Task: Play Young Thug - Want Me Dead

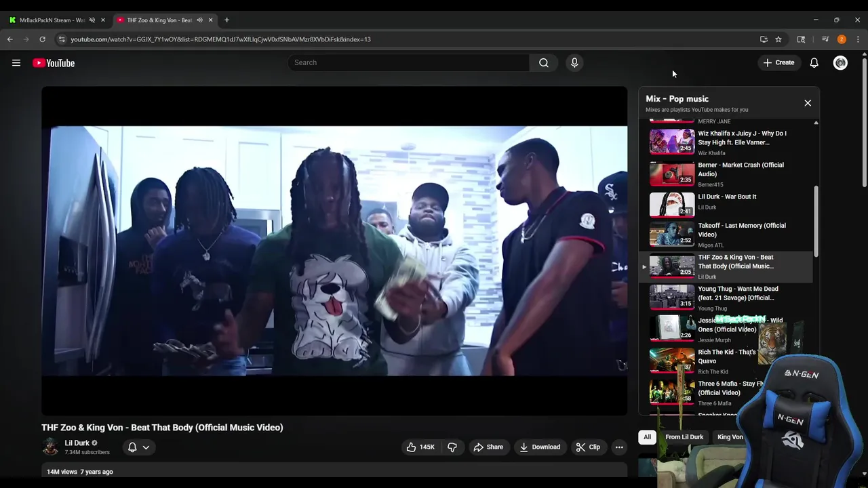Action: (726, 298)
